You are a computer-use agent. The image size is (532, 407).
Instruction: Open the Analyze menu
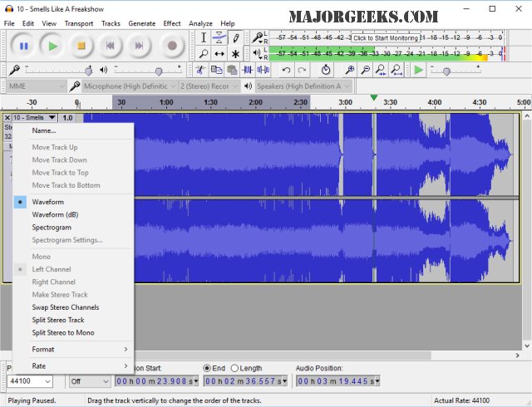click(x=200, y=23)
